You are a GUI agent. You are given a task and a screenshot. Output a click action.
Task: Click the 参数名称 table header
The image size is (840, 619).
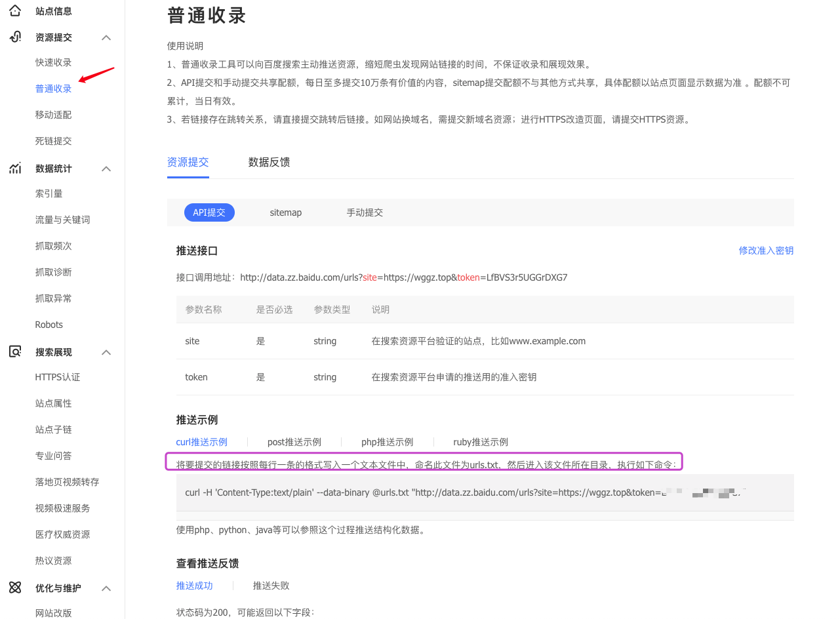point(204,309)
